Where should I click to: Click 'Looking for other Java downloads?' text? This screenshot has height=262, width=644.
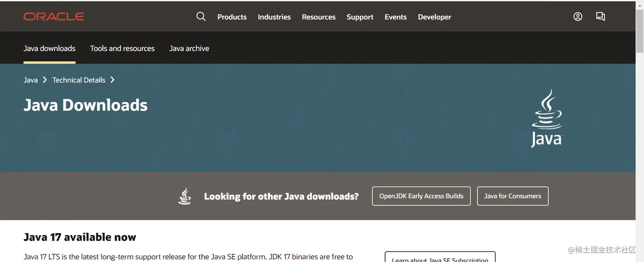281,196
